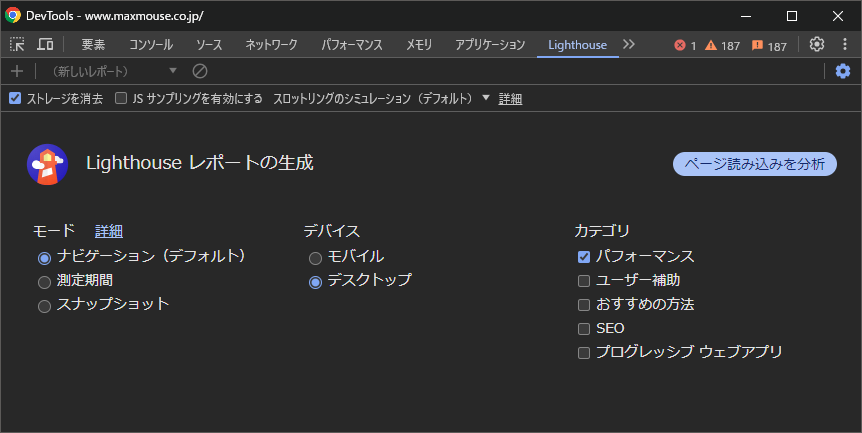
Task: Click the Lighthouse tab
Action: pyautogui.click(x=577, y=45)
